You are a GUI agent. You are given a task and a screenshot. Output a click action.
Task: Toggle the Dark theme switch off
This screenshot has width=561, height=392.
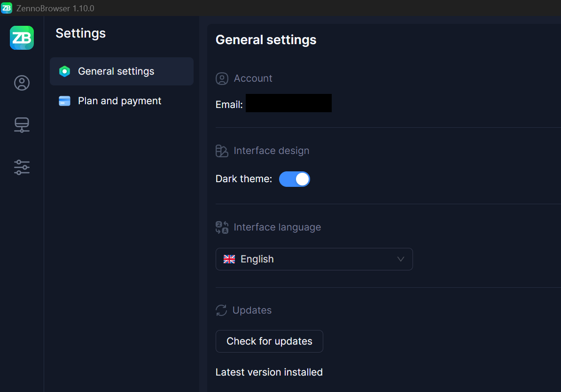coord(295,179)
